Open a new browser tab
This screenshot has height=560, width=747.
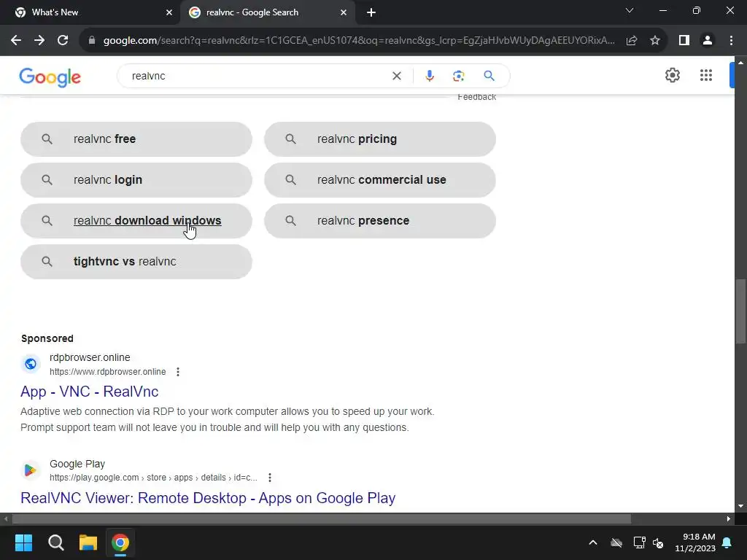(x=371, y=12)
